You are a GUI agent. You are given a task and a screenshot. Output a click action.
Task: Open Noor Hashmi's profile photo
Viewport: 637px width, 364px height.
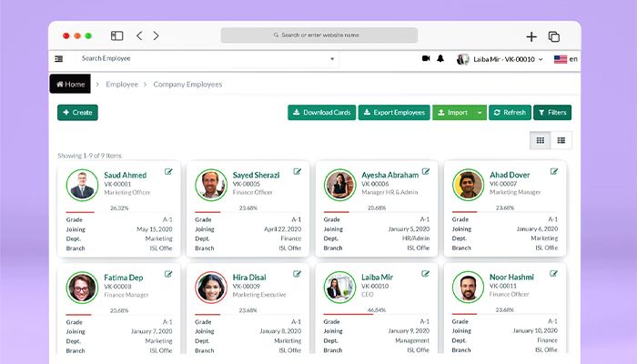point(468,288)
